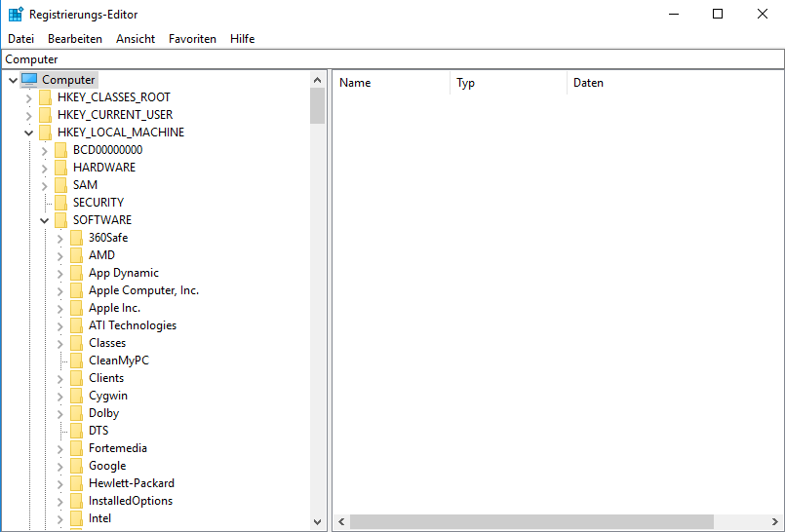785x532 pixels.
Task: Open the Ansicht menu
Action: [136, 39]
